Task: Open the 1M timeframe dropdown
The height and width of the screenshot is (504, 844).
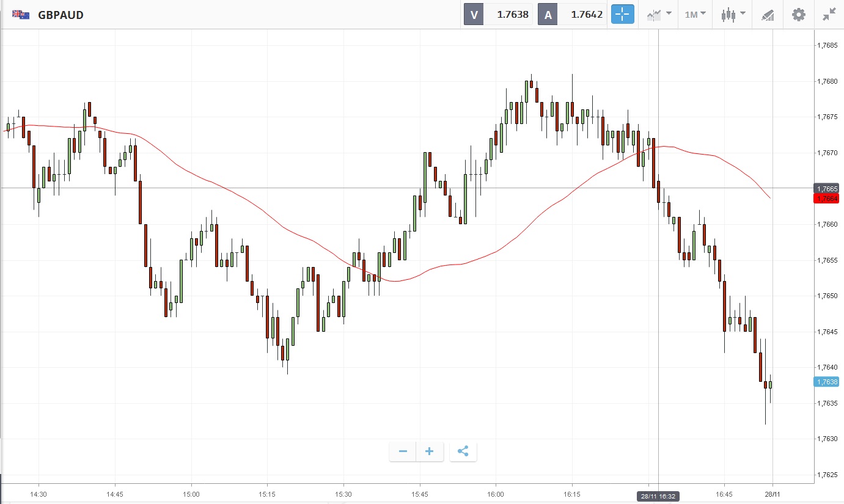Action: pos(695,15)
